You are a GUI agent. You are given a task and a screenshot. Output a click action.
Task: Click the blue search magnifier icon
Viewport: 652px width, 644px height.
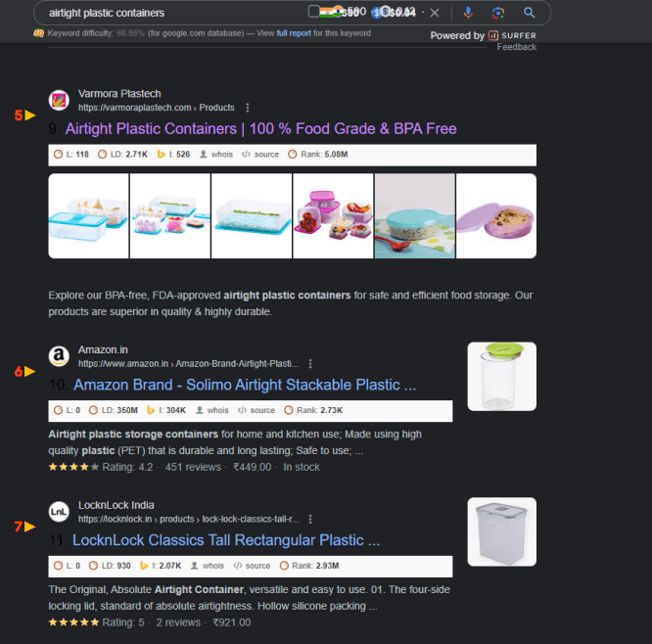529,13
